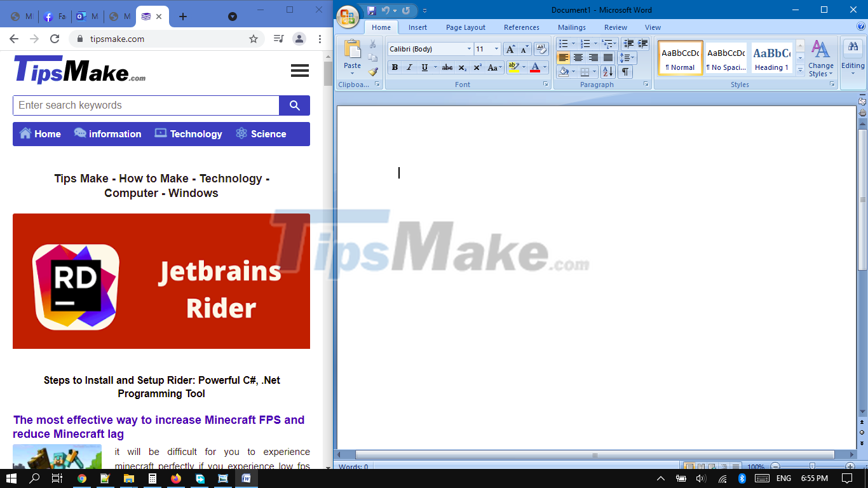
Task: Toggle the Show/Hide paragraph marks icon
Action: (x=625, y=72)
